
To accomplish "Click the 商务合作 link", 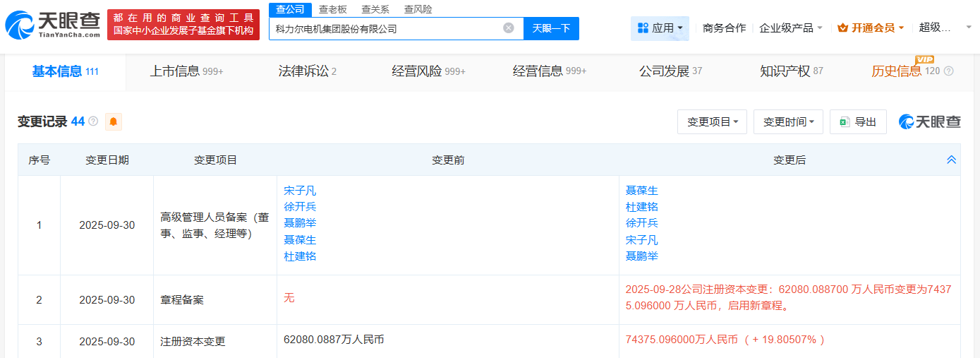I will coord(724,28).
